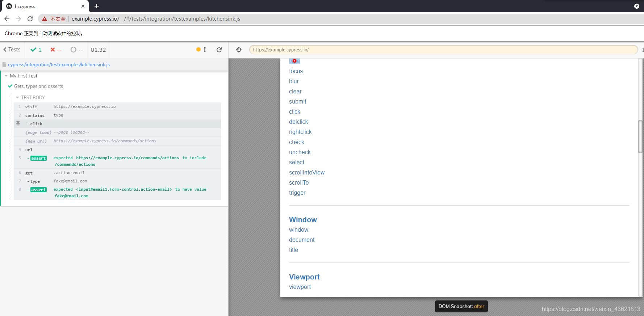Image resolution: width=644 pixels, height=316 pixels.
Task: Click the failed tests red X indicator
Action: tap(56, 50)
